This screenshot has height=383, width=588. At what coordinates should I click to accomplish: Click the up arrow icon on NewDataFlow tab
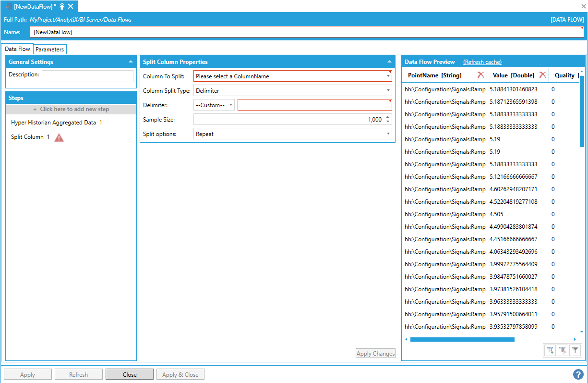(x=62, y=6)
